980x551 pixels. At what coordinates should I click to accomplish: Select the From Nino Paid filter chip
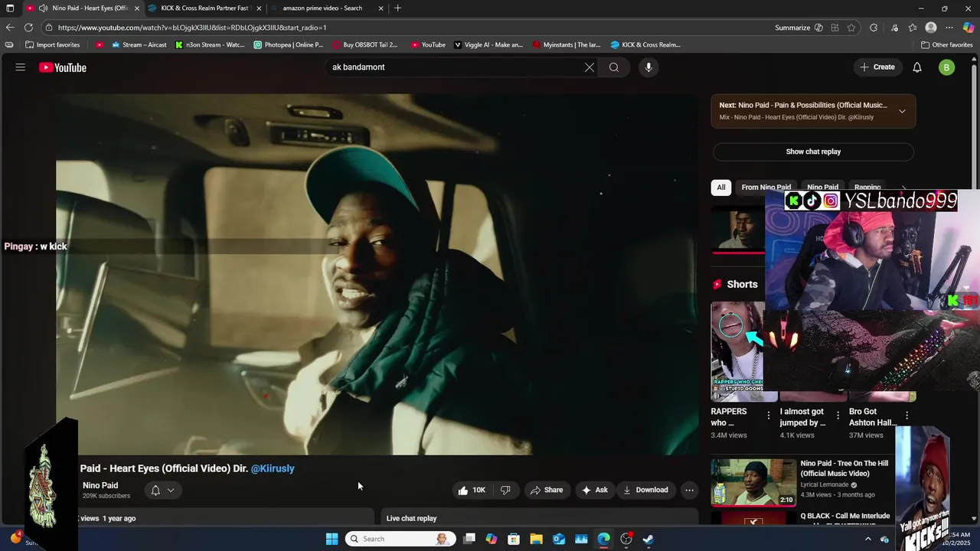[766, 187]
